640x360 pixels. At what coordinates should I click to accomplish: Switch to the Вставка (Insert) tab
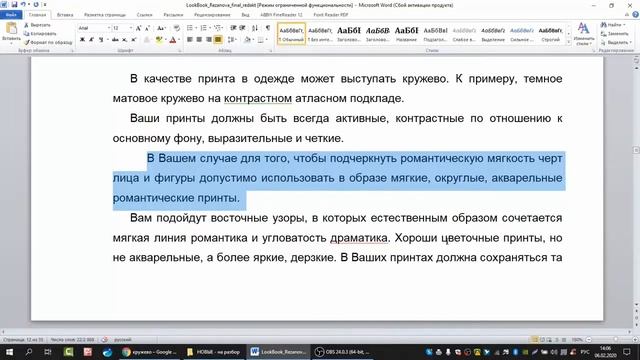coord(65,15)
